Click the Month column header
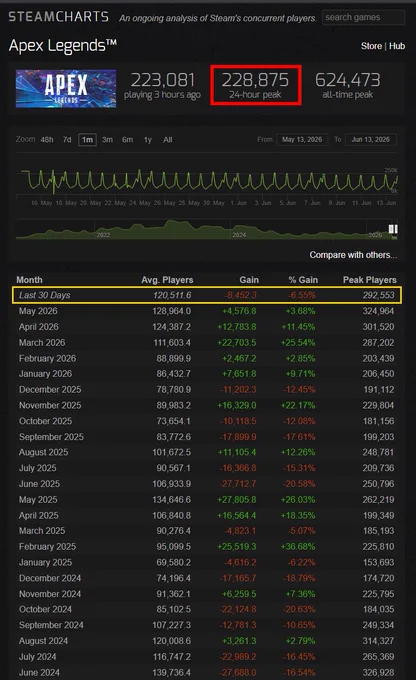The width and height of the screenshot is (416, 680). pyautogui.click(x=29, y=280)
